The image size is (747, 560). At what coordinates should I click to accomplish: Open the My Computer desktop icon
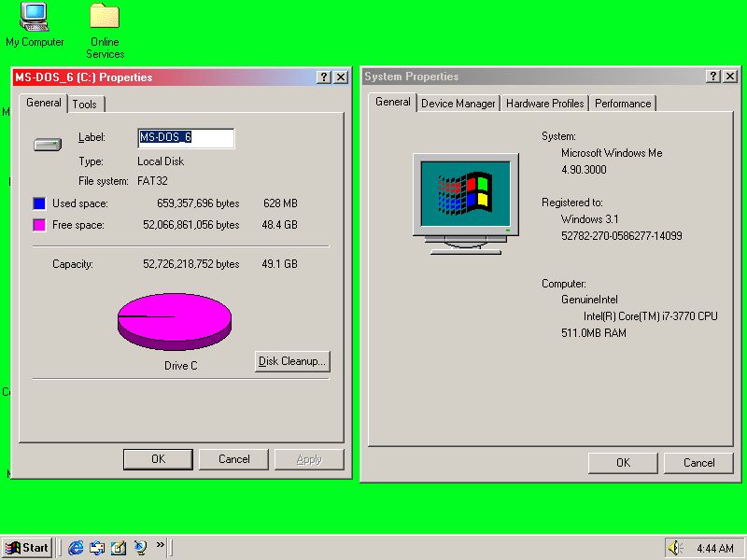click(x=35, y=25)
